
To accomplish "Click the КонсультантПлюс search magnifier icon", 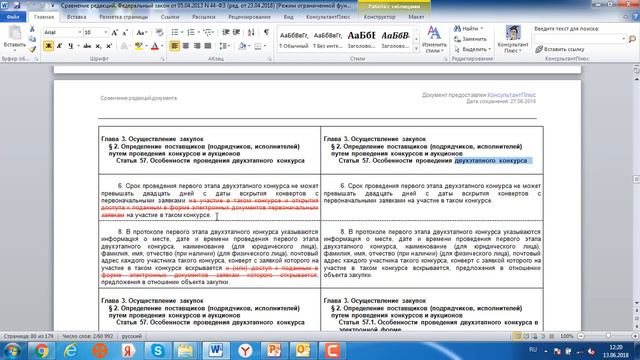I will coord(632,39).
